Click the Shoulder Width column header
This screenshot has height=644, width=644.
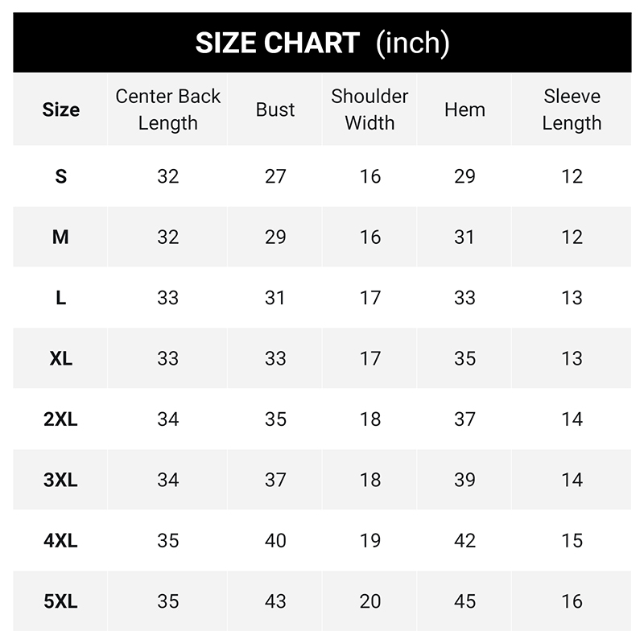pos(369,109)
